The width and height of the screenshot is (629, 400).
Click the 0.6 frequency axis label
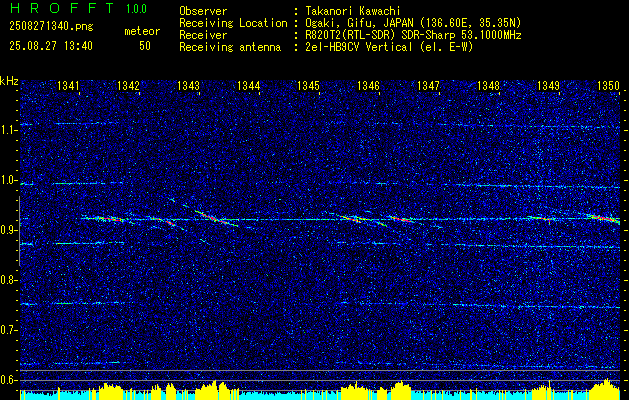tap(9, 380)
